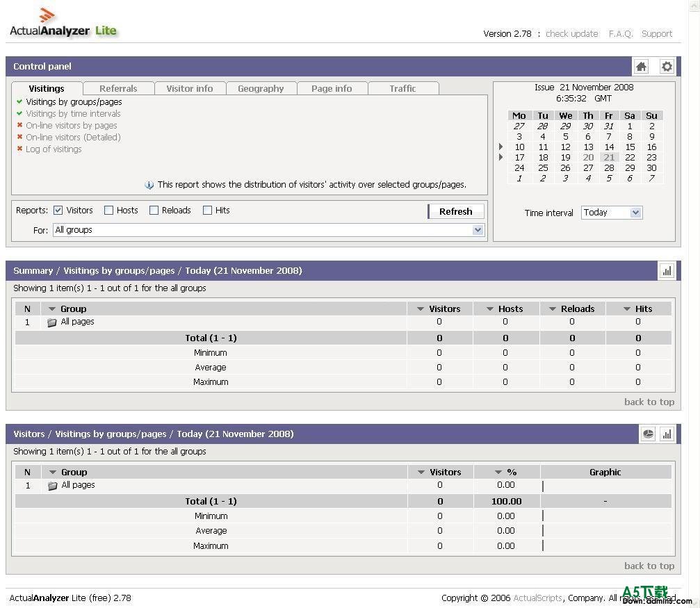Select the week arrow beside the row starting 17

(500, 157)
